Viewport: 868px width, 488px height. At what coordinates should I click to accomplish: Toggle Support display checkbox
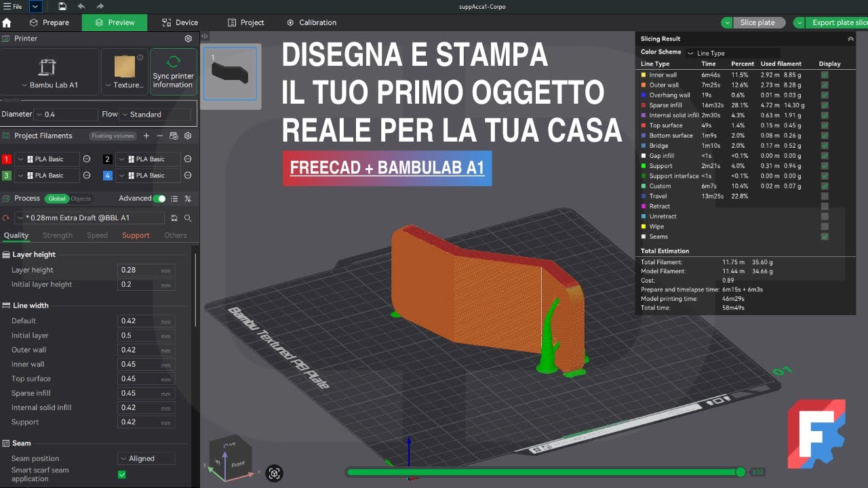click(x=825, y=166)
